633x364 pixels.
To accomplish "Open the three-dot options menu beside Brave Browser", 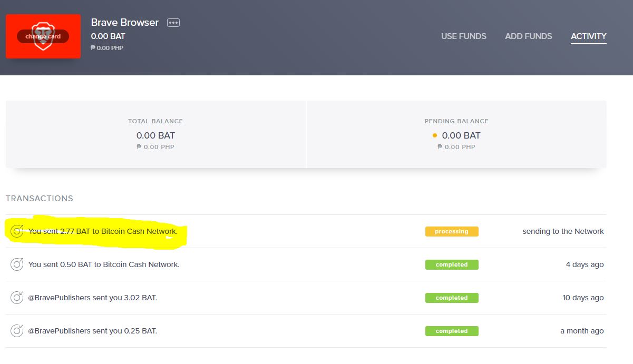I will click(173, 23).
